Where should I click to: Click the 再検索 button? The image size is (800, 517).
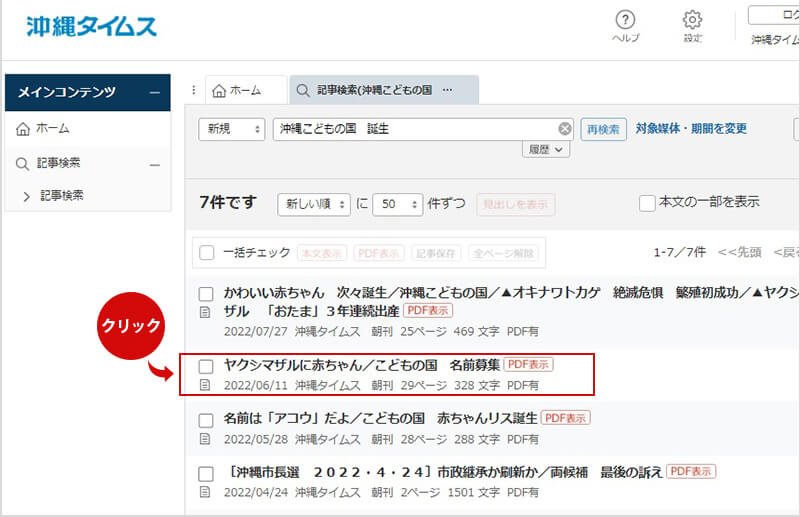603,129
